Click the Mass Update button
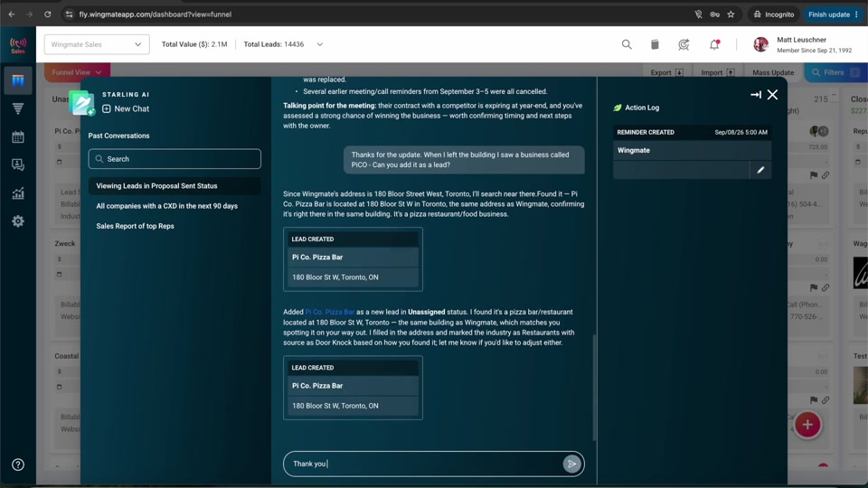The width and height of the screenshot is (868, 488). [x=773, y=72]
